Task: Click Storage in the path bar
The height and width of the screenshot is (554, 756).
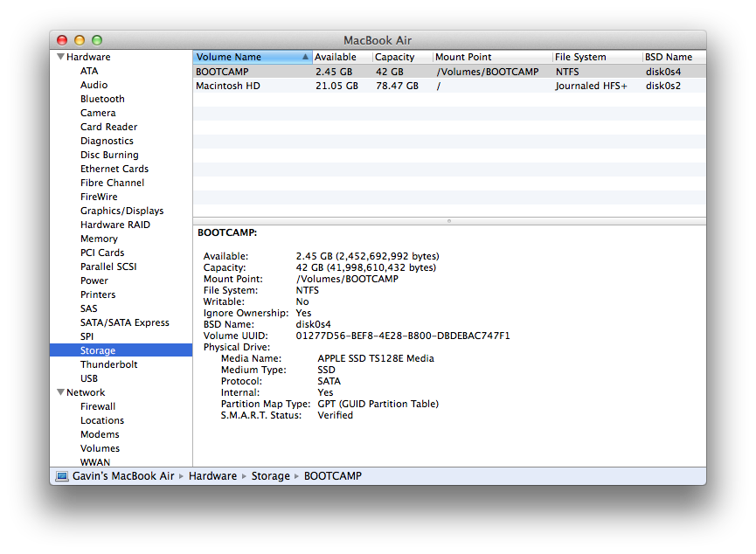Action: 270,476
